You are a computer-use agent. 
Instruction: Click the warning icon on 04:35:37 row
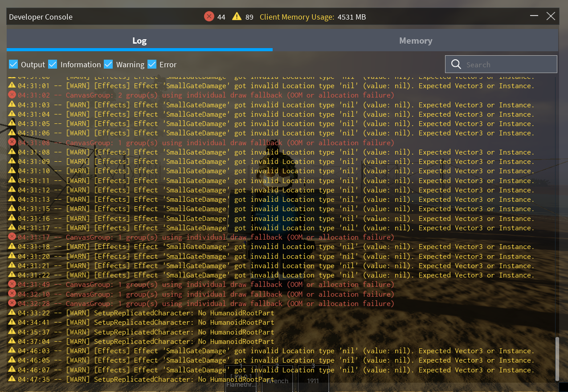tap(12, 331)
